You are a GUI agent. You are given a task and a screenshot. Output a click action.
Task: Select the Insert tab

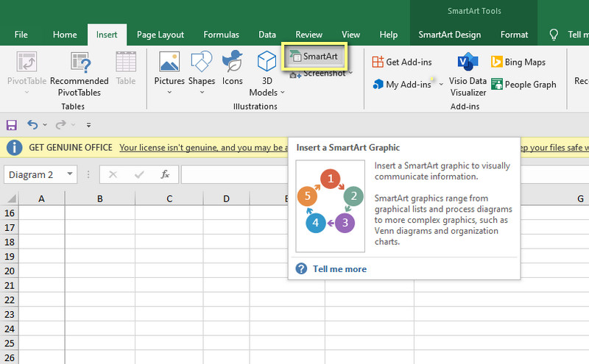click(x=107, y=35)
